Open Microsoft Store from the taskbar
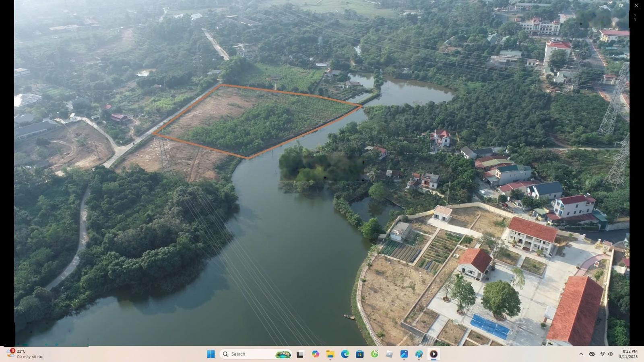 (360, 354)
